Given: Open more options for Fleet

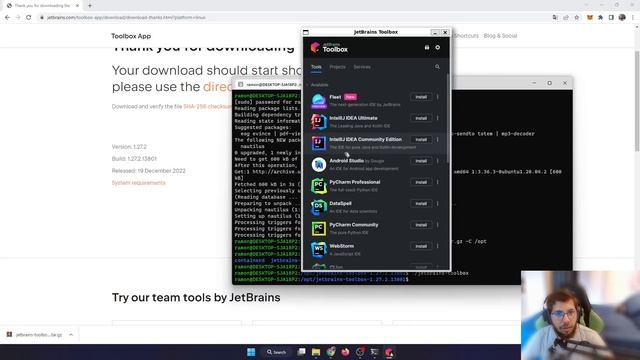Looking at the screenshot, I should click(438, 97).
